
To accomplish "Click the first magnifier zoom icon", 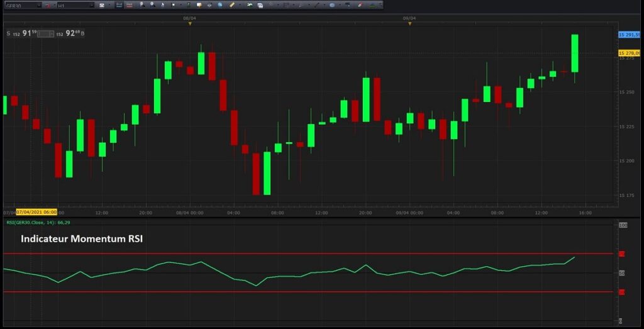I will tap(142, 5).
